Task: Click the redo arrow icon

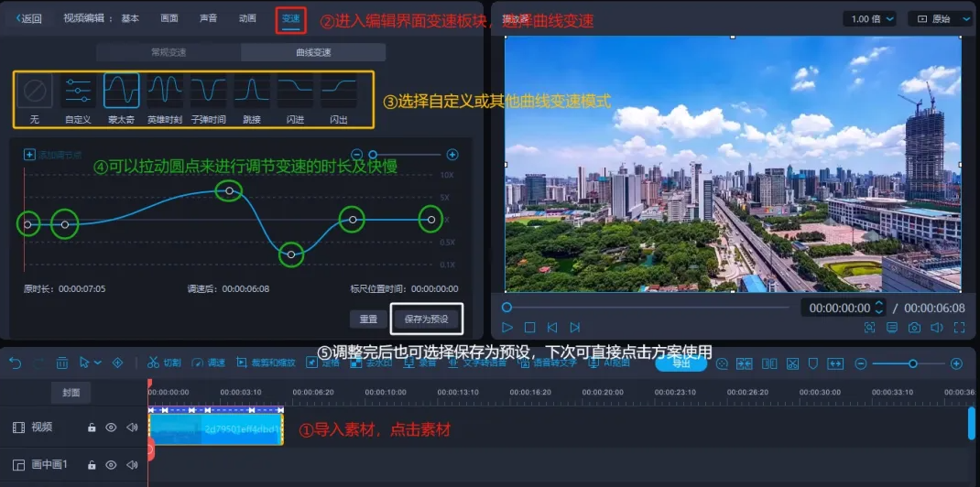Action: pyautogui.click(x=38, y=363)
